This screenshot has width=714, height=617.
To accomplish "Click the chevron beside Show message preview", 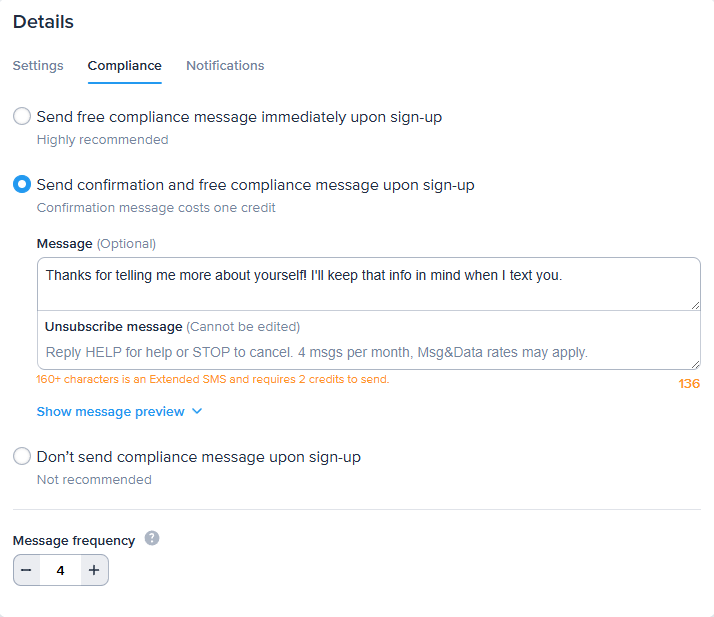I will [x=197, y=411].
